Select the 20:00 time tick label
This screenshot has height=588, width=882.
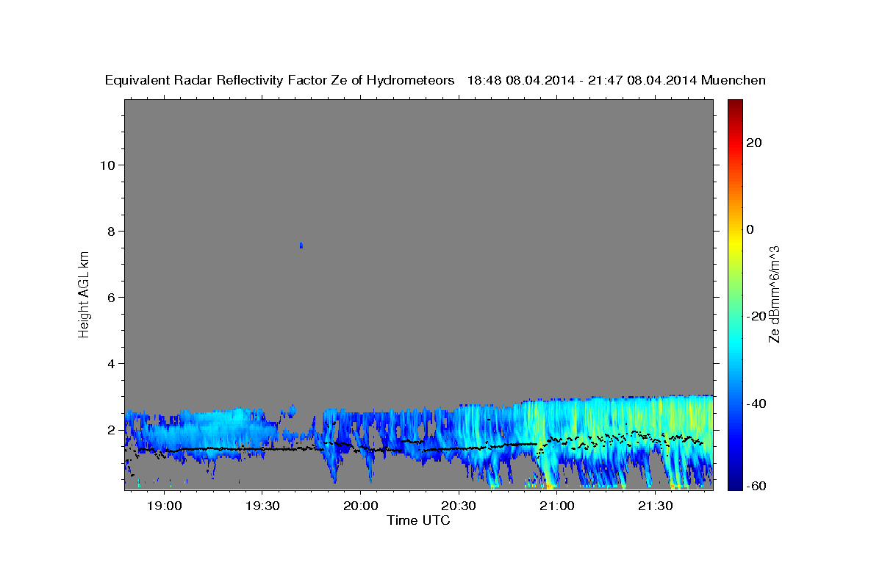tap(360, 506)
